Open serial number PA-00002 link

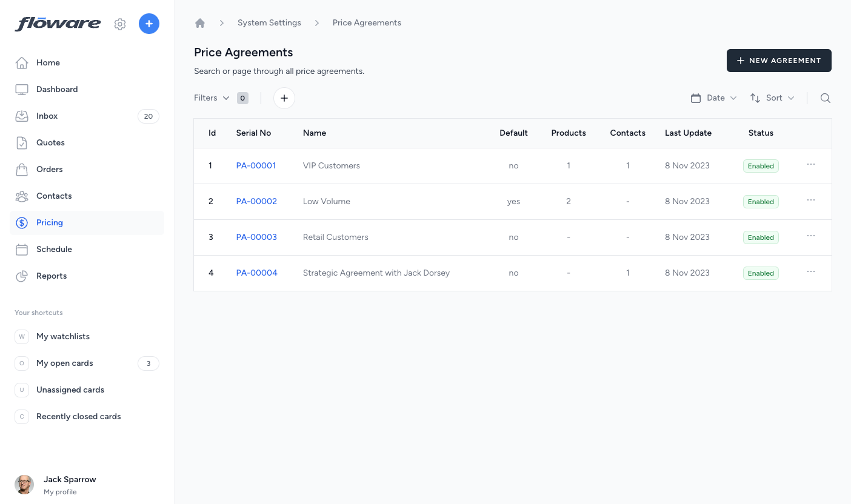pos(256,201)
